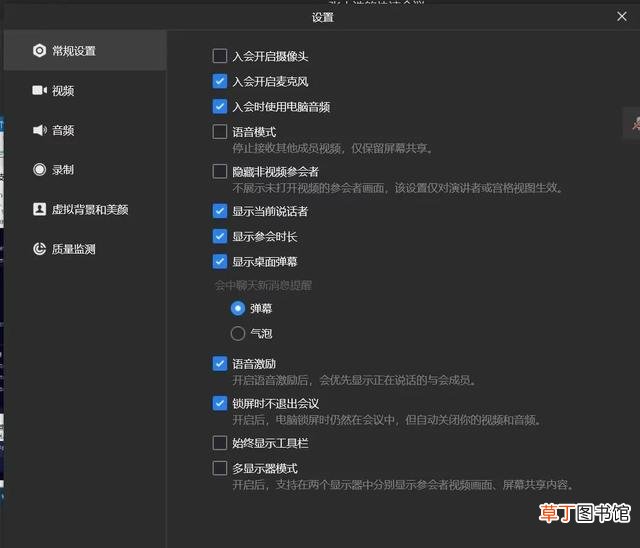Uncheck 入会开启麦克风 checkbox

tap(220, 81)
